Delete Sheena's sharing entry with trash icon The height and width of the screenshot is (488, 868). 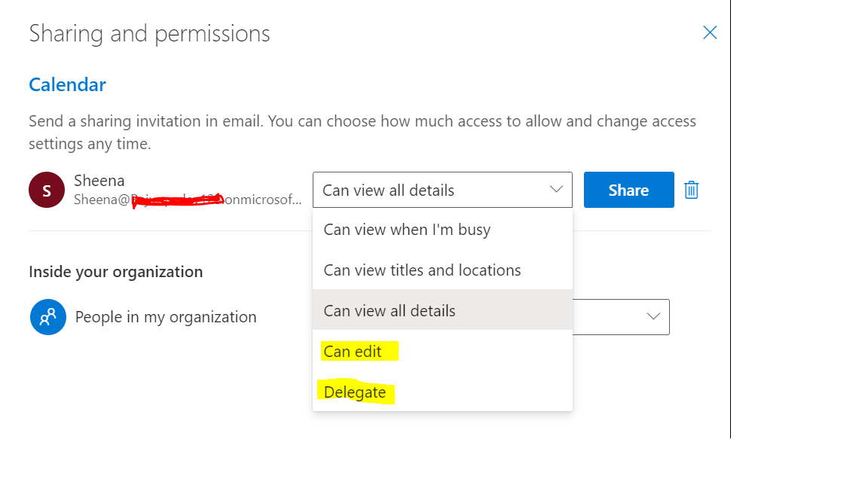pos(691,190)
